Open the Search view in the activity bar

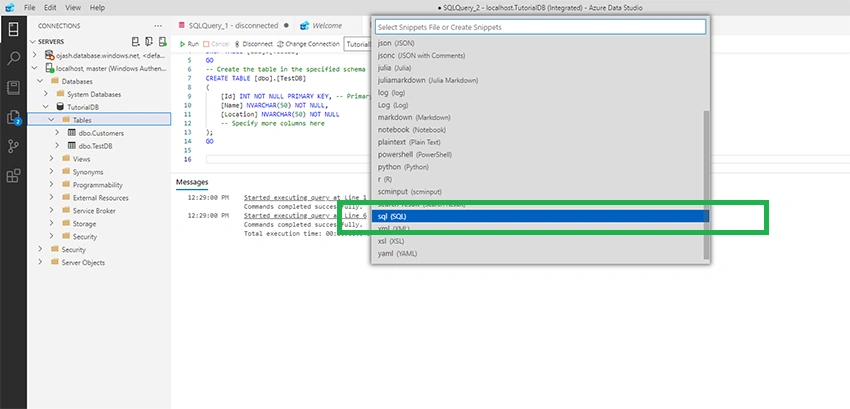(x=13, y=59)
